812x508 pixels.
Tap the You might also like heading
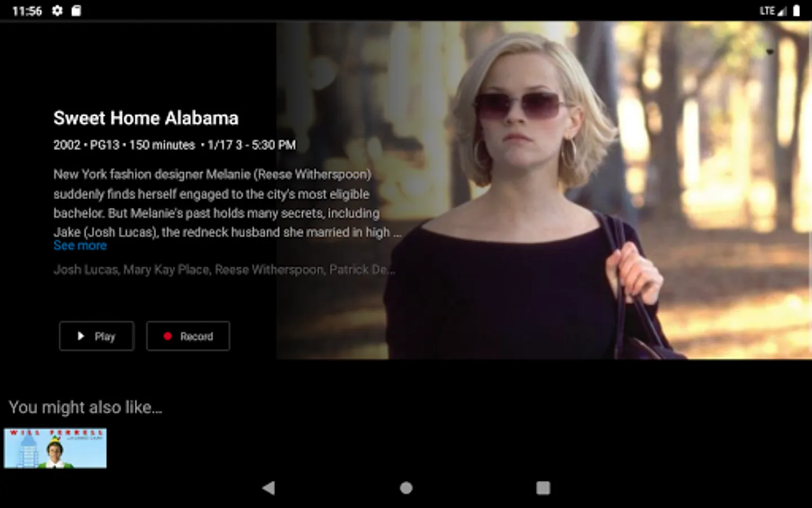86,408
